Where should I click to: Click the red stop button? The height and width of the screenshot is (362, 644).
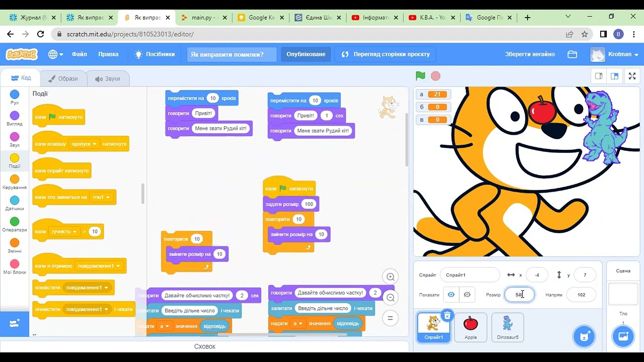pos(436,76)
